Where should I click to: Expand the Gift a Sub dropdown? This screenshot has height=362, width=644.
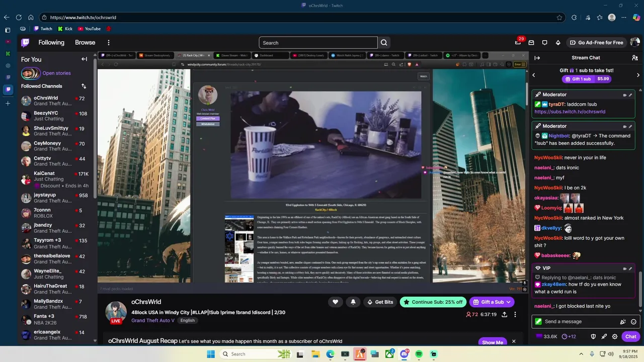pyautogui.click(x=509, y=302)
